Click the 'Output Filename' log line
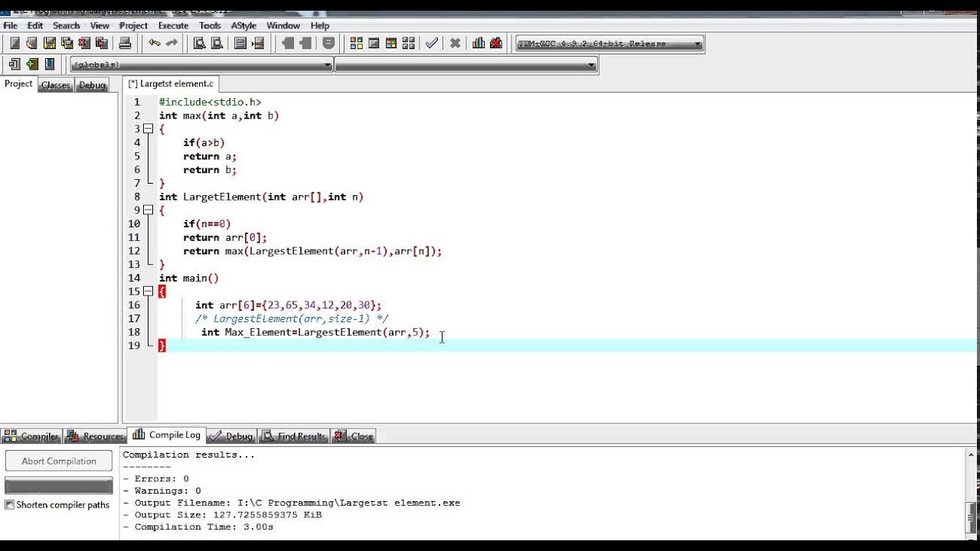Image resolution: width=980 pixels, height=551 pixels. point(291,503)
